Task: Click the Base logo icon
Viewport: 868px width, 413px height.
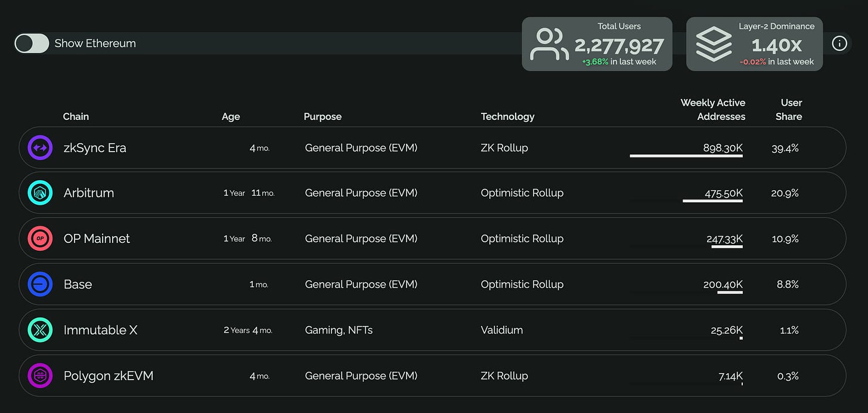Action: tap(41, 284)
